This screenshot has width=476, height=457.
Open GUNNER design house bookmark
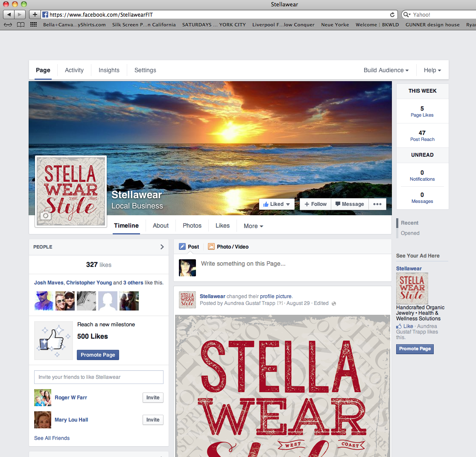432,25
